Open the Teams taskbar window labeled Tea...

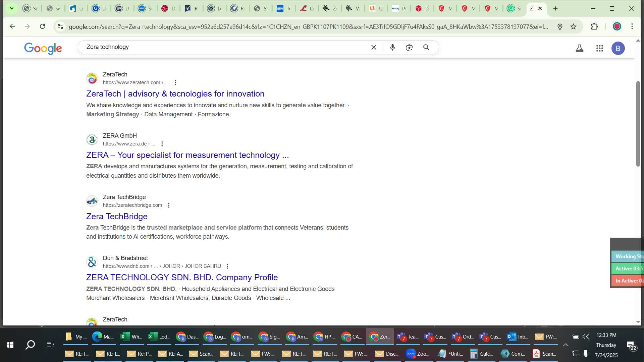(408, 337)
